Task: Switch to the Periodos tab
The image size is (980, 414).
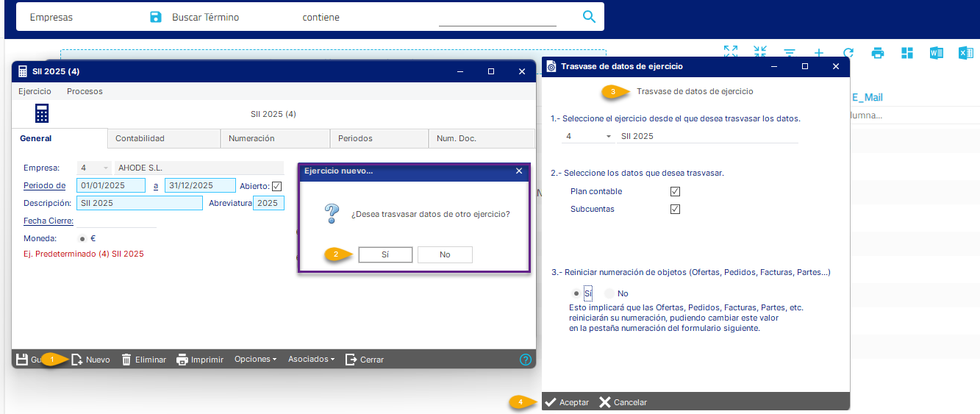Action: 379,138
